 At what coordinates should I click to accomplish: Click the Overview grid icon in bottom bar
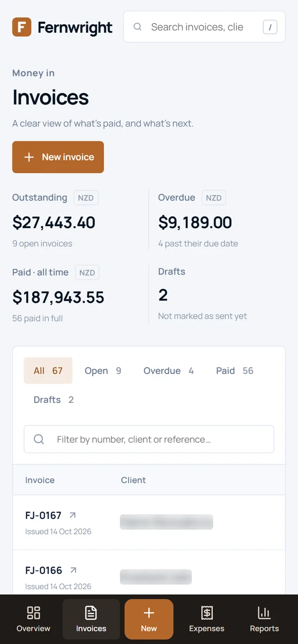pyautogui.click(x=33, y=613)
